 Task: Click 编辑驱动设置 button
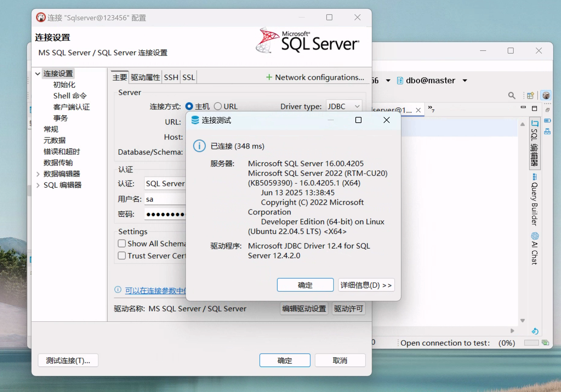(304, 309)
